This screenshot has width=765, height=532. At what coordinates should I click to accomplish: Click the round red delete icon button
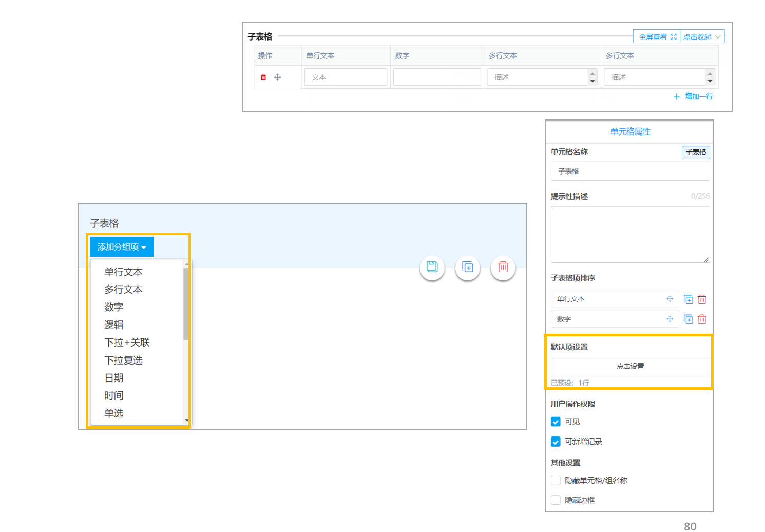click(503, 267)
